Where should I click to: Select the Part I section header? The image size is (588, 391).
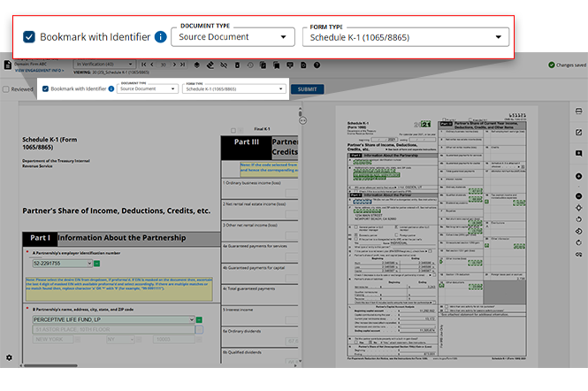[41, 239]
